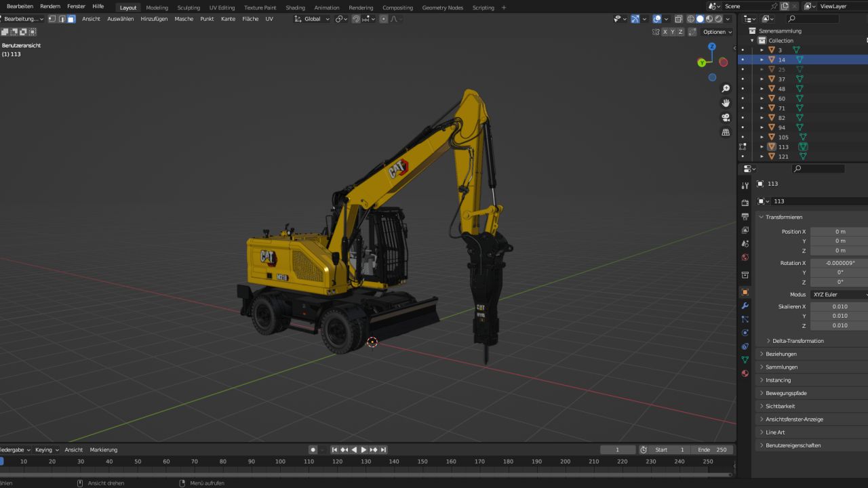Select face select mode icon
Screen dimensions: 868x488
coord(71,19)
